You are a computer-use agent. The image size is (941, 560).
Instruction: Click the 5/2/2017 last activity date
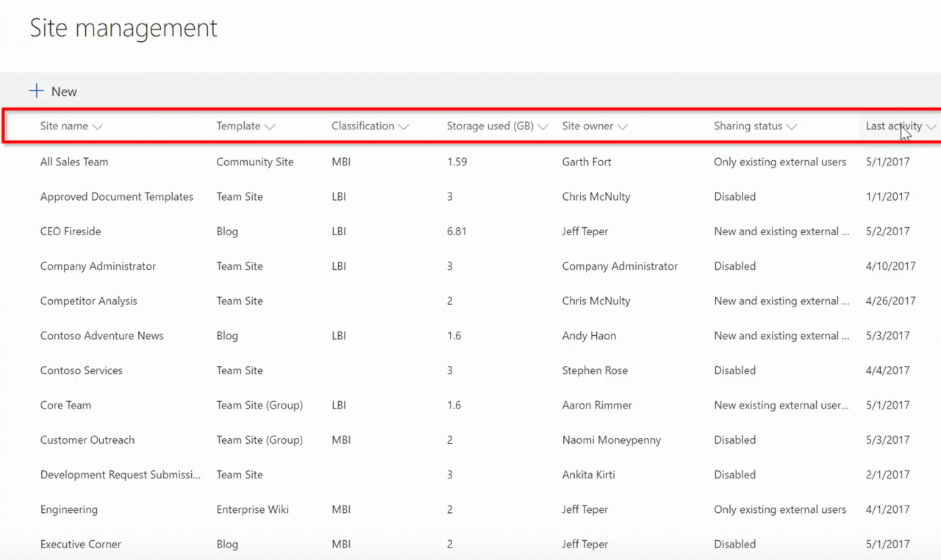point(888,231)
